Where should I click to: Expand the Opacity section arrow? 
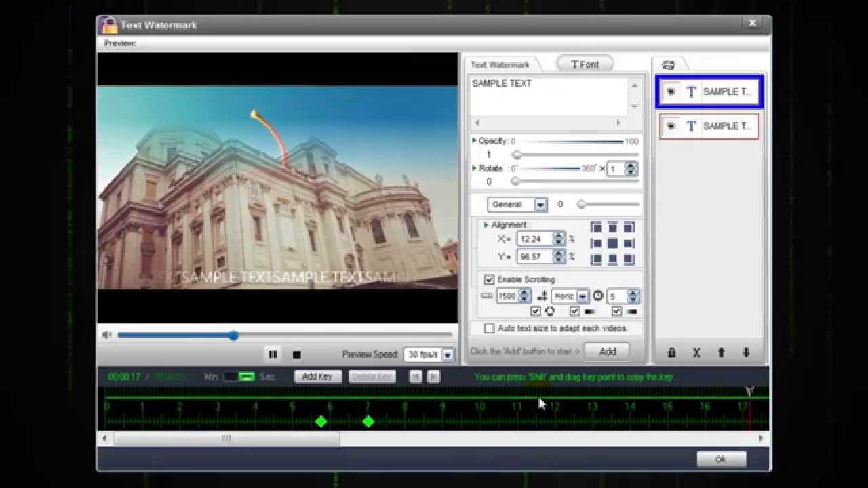pos(474,140)
